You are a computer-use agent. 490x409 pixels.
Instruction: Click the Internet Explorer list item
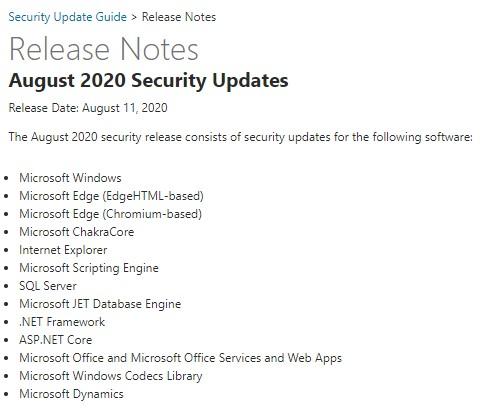[x=63, y=250]
